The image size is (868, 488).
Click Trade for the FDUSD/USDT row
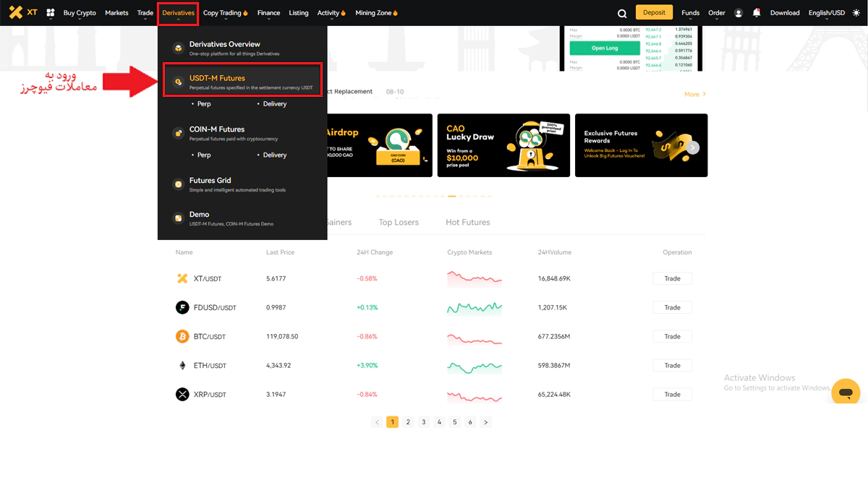pyautogui.click(x=673, y=307)
